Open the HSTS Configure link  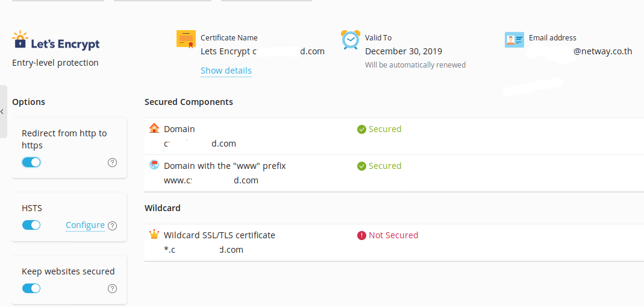(x=85, y=225)
